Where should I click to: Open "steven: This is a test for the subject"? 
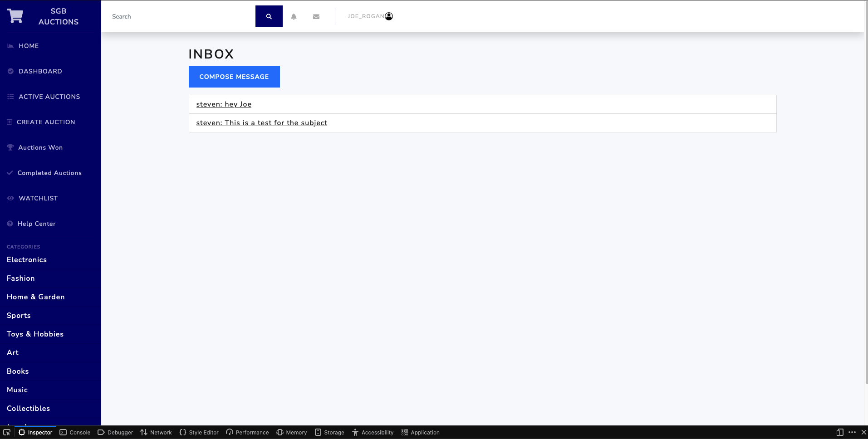[x=261, y=123]
